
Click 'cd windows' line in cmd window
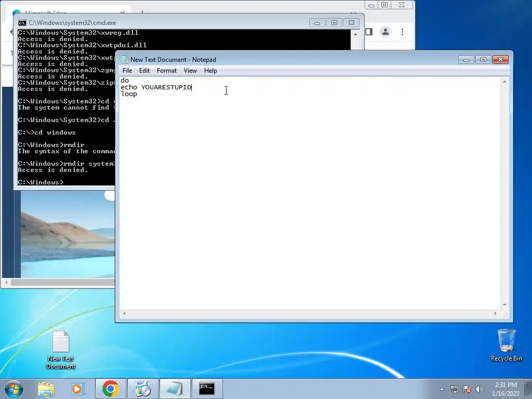coord(47,132)
